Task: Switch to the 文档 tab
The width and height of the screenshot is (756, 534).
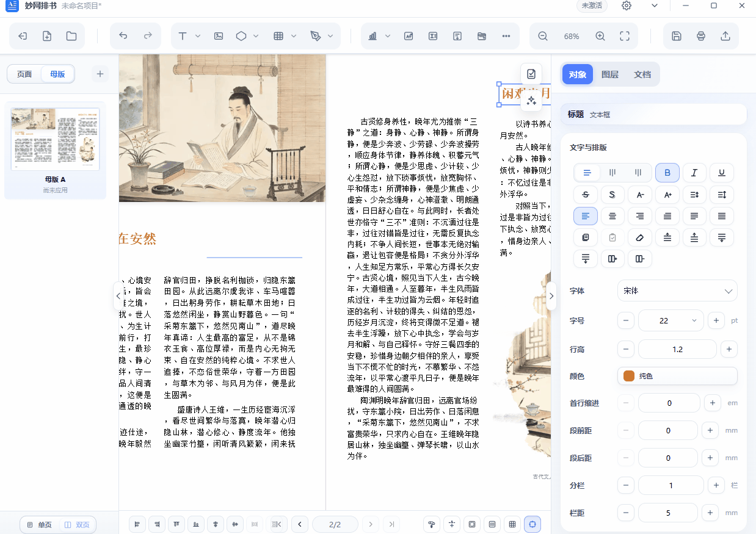Action: point(642,74)
